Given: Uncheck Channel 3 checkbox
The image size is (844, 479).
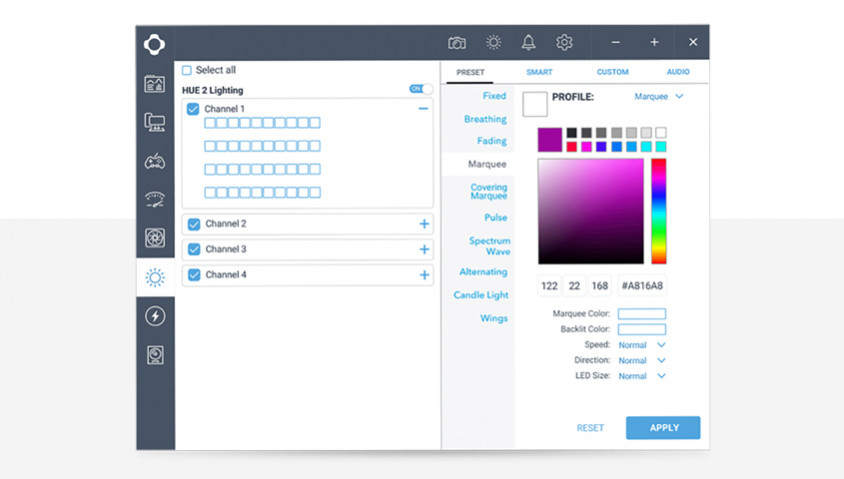Looking at the screenshot, I should (x=194, y=249).
